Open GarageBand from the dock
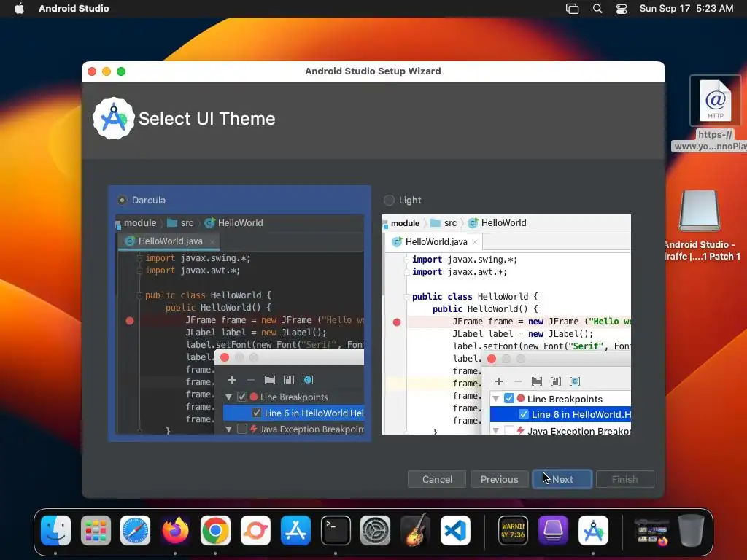 [x=415, y=531]
